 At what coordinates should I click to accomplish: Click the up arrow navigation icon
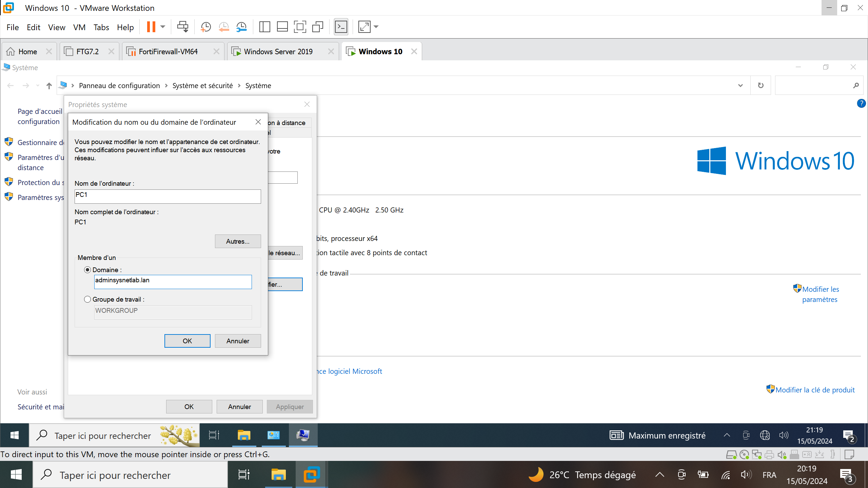(x=49, y=86)
